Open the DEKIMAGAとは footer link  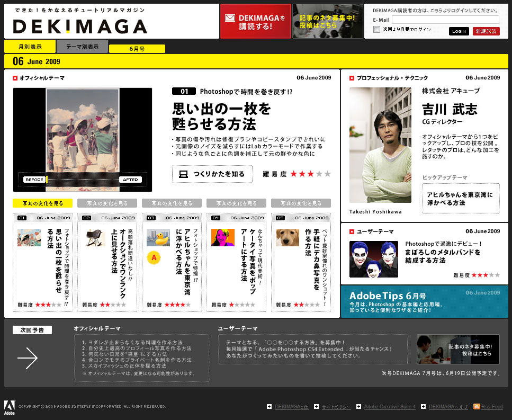[x=291, y=407]
